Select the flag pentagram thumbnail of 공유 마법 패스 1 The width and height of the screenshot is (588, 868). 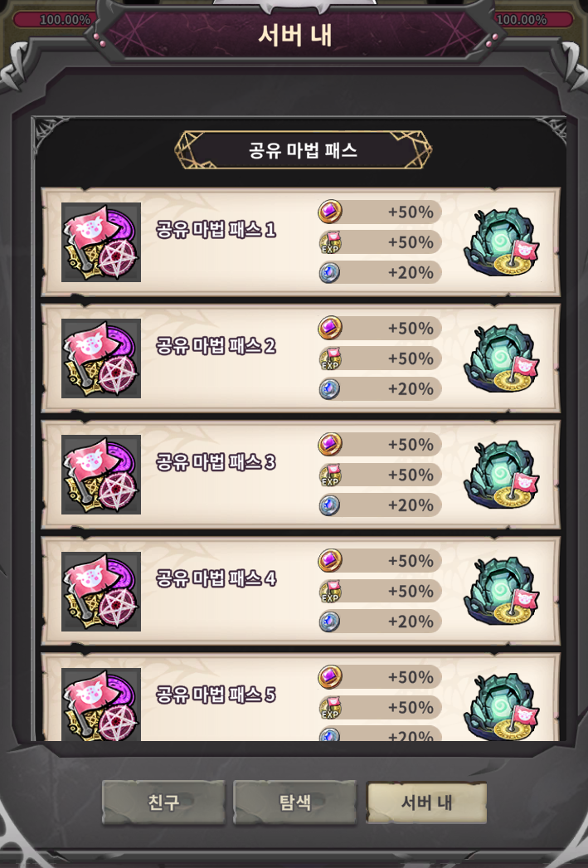101,242
